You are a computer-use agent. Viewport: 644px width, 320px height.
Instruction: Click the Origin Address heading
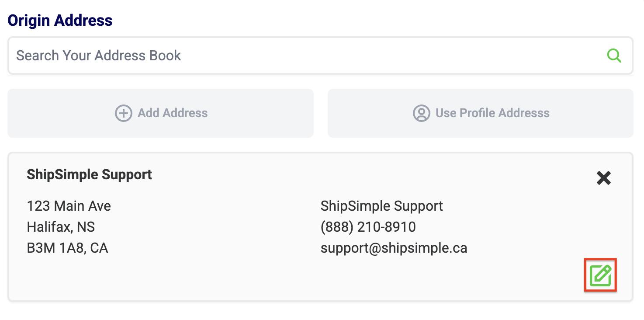(60, 21)
